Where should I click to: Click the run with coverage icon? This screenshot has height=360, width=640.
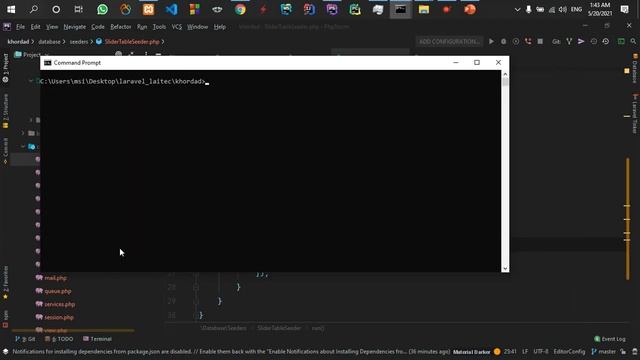point(516,42)
